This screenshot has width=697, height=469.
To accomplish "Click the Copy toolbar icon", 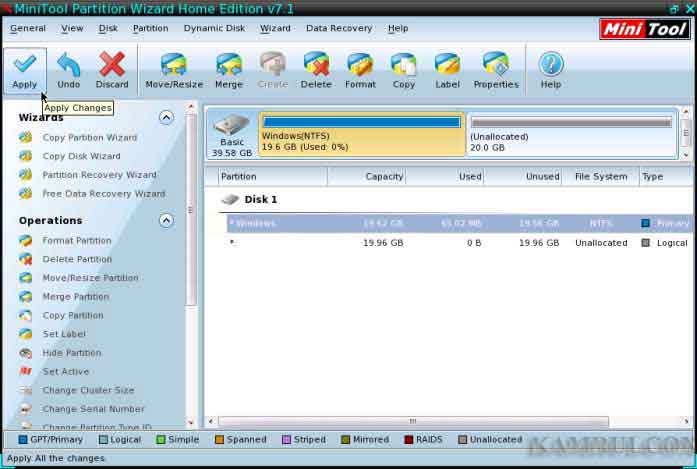I will [x=404, y=71].
